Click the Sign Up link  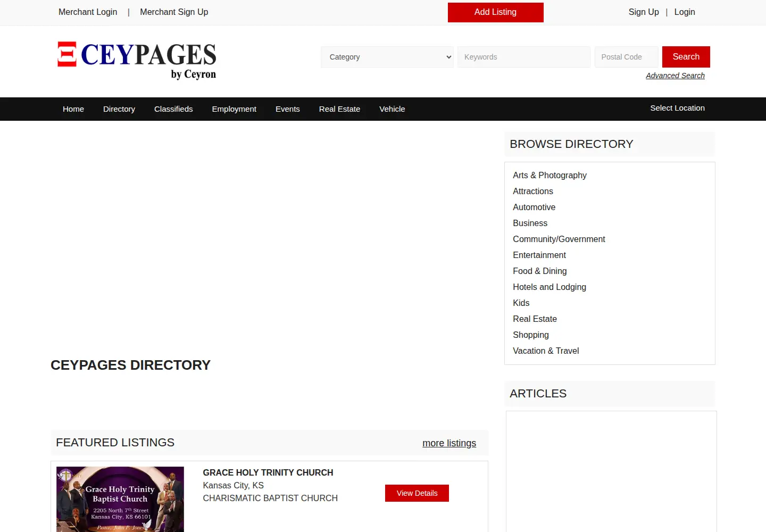[644, 12]
